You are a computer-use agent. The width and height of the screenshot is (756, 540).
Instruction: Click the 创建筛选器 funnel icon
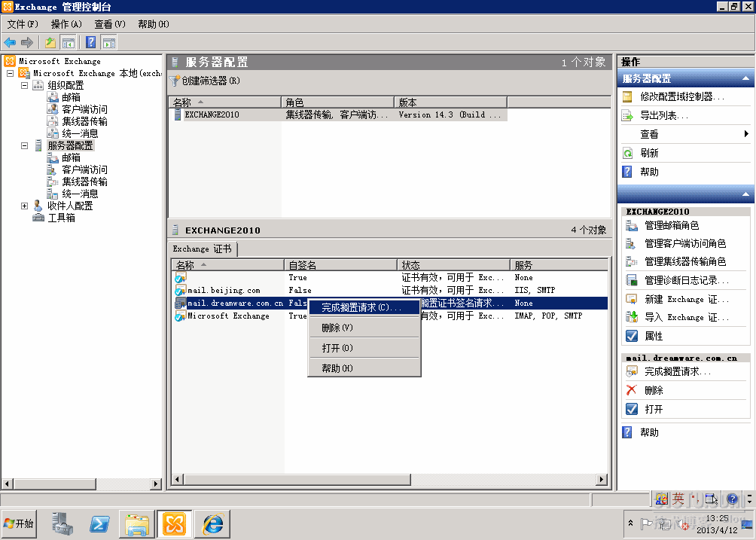tap(175, 81)
